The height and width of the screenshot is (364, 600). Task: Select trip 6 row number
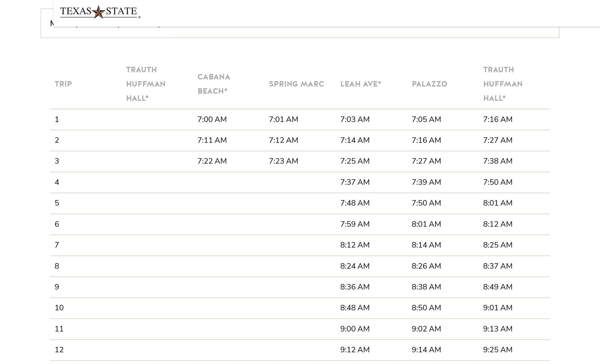coord(57,224)
